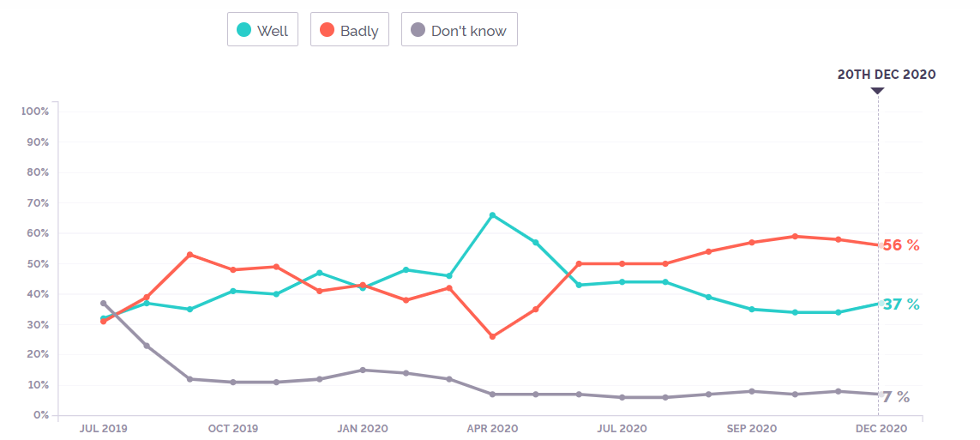The height and width of the screenshot is (440, 980).
Task: Click the Well peak point at 66%
Action: (492, 214)
